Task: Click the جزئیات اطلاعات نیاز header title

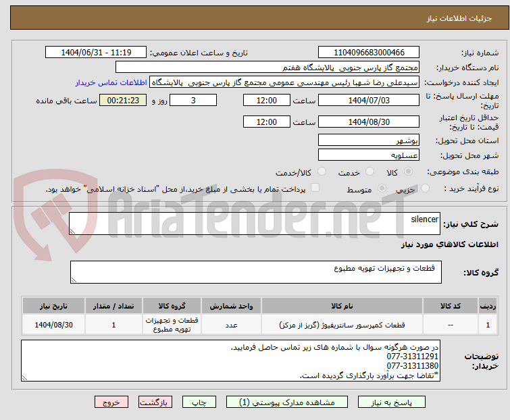Action: [x=459, y=18]
